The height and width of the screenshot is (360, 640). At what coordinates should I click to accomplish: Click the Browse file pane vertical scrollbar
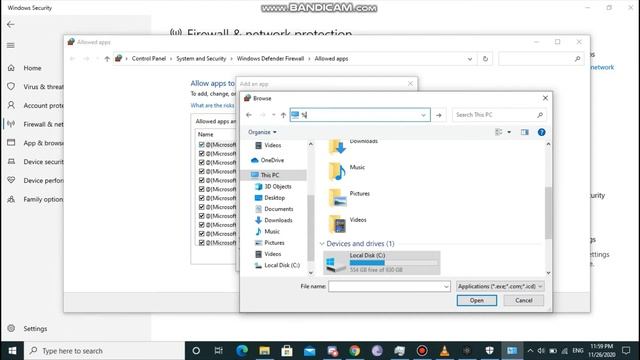click(548, 213)
